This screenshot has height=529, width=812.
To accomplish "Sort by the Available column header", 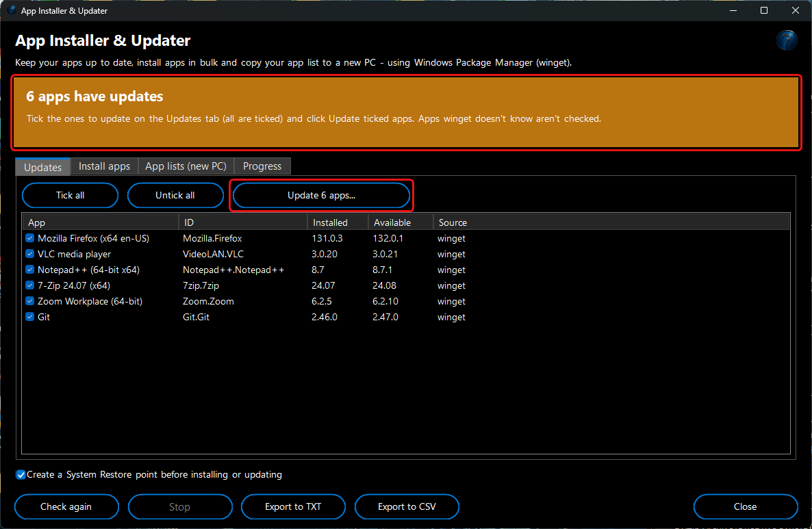I will tap(401, 222).
